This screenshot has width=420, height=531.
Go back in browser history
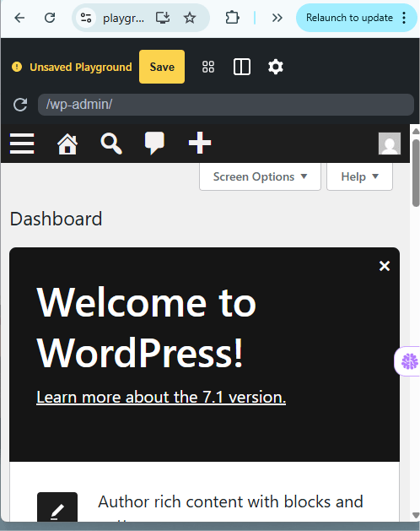click(19, 18)
